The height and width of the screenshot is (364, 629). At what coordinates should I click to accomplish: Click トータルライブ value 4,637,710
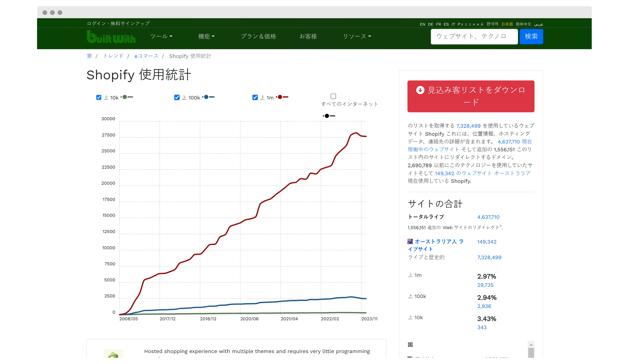[x=488, y=217]
